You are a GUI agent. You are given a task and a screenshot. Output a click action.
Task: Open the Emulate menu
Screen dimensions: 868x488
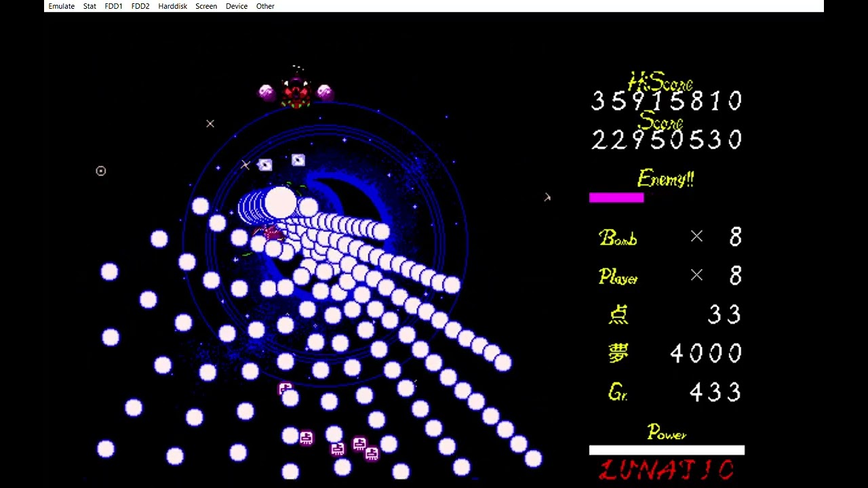pos(61,6)
